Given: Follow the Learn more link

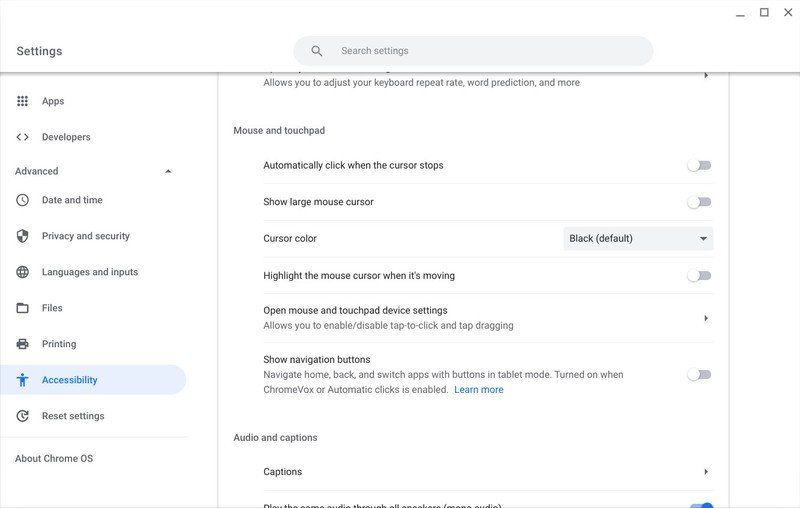Looking at the screenshot, I should [478, 390].
